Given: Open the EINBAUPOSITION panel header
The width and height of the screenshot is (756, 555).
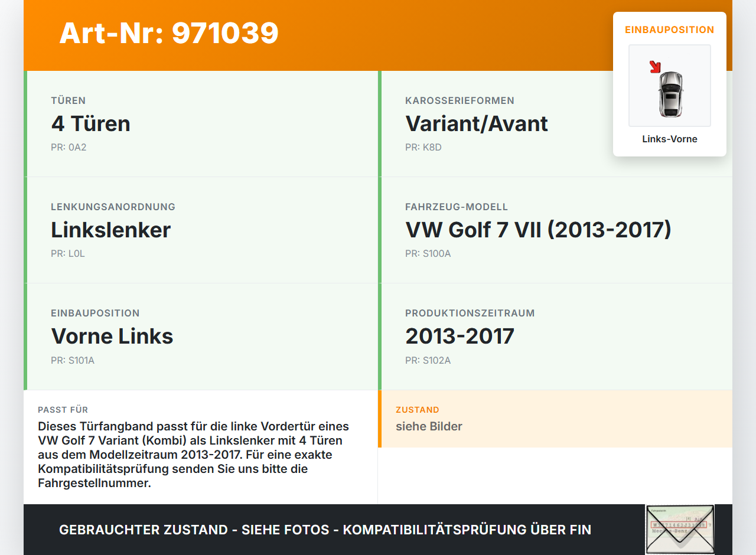Looking at the screenshot, I should click(x=669, y=29).
